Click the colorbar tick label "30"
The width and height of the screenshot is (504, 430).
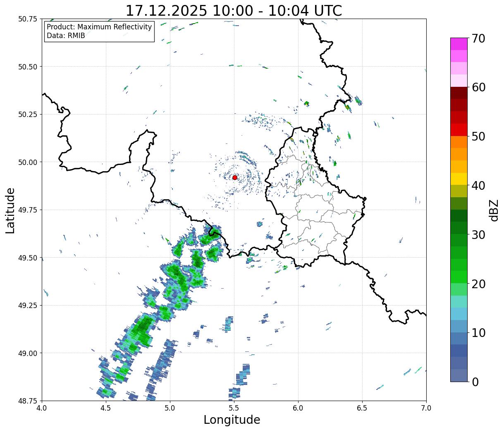(478, 234)
